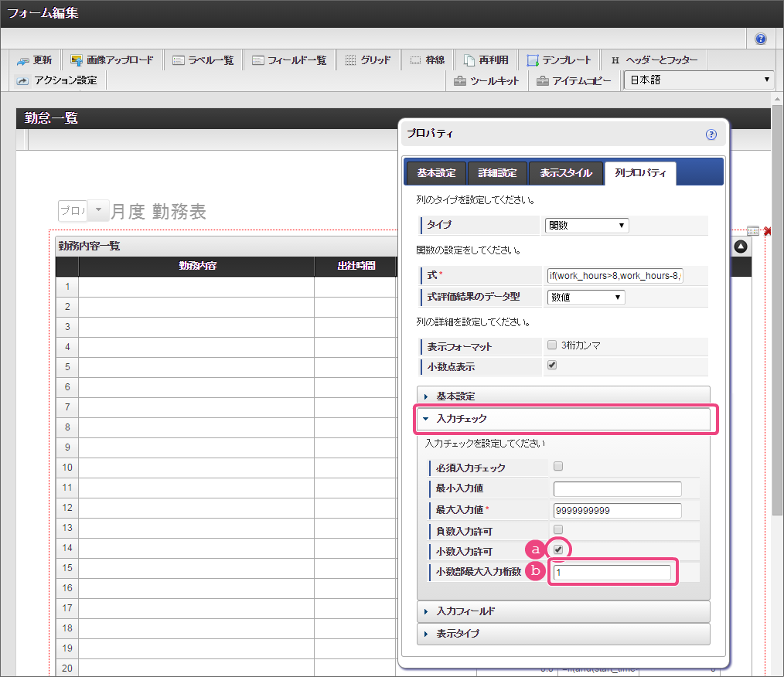Open the タイプ dropdown showing 関数
This screenshot has width=784, height=677.
(587, 226)
